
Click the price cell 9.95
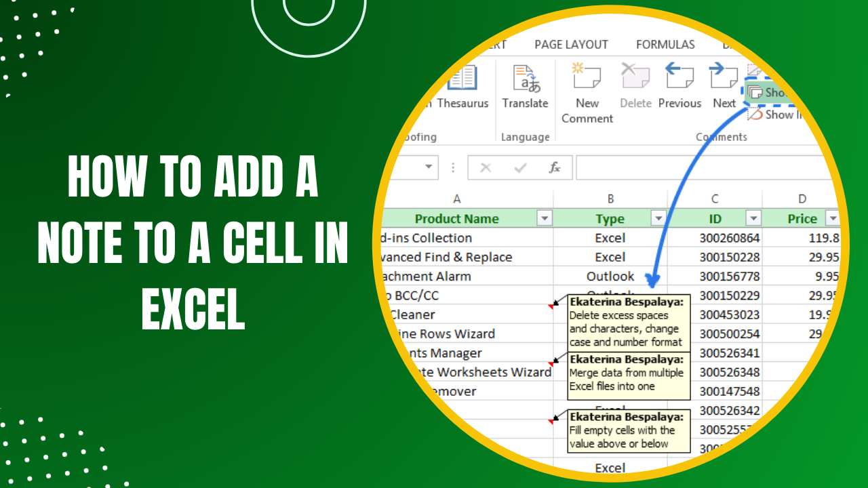coord(802,276)
